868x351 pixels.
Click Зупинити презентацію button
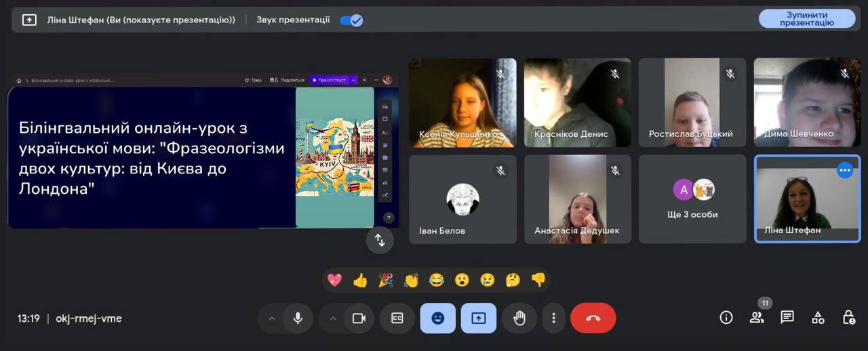point(807,19)
